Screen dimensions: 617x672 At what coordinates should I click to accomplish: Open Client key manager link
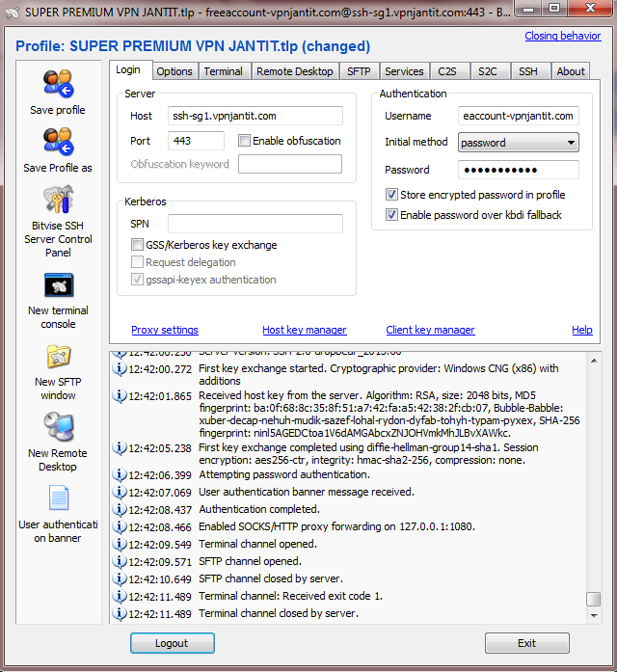tap(431, 330)
